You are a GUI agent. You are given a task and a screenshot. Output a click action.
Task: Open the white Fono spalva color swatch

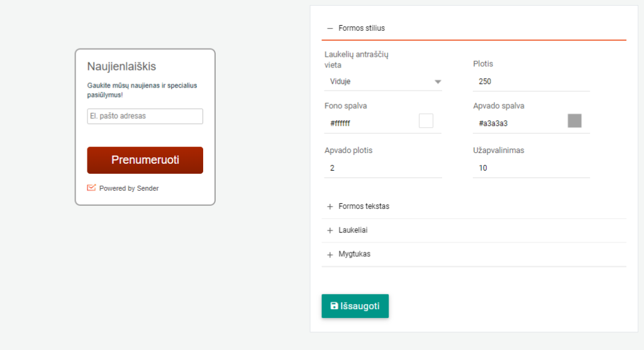tap(426, 121)
